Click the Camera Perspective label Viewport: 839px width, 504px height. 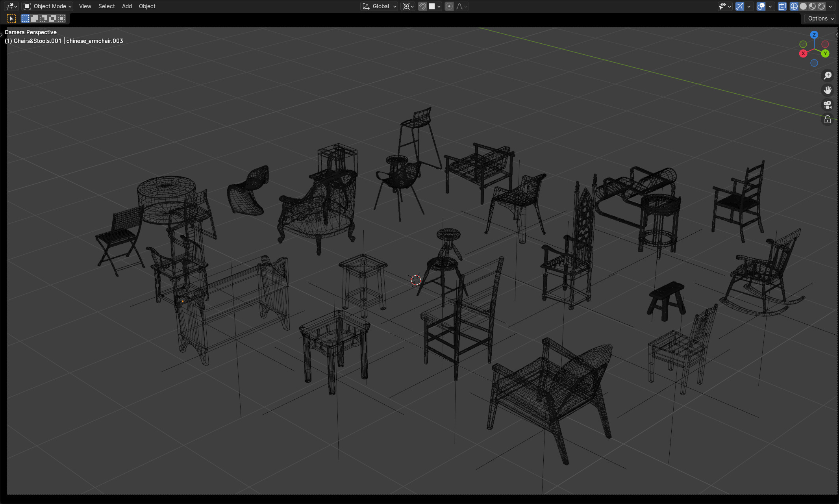31,32
